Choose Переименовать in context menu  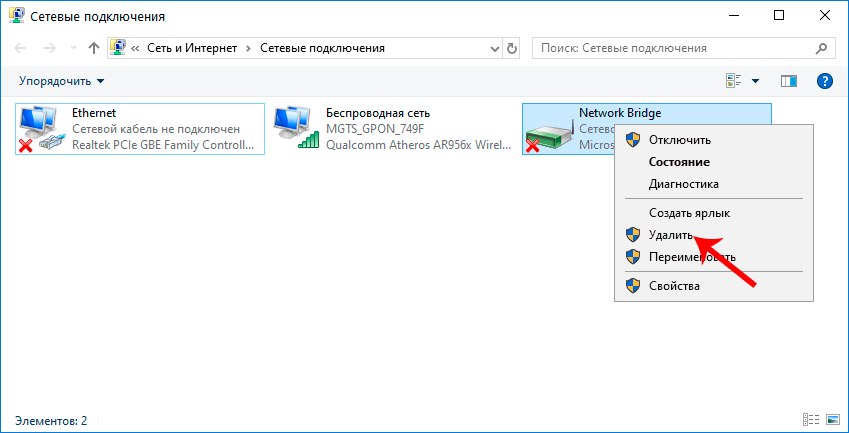714,257
